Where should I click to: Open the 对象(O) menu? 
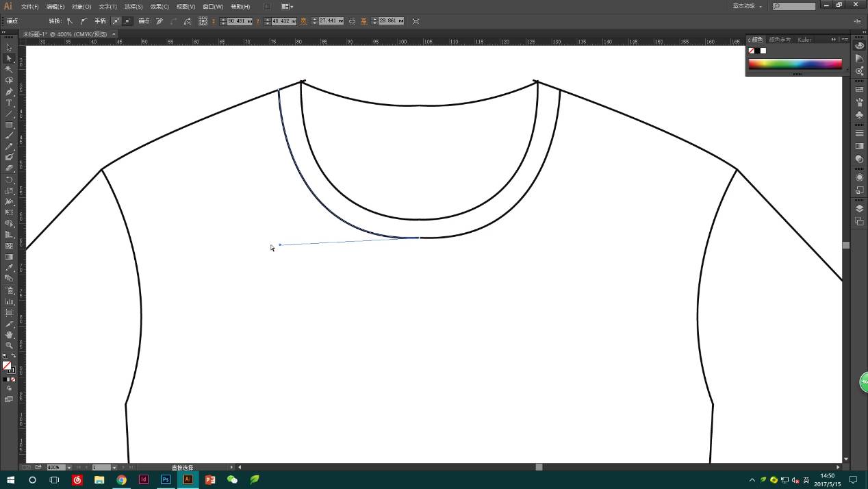[81, 6]
